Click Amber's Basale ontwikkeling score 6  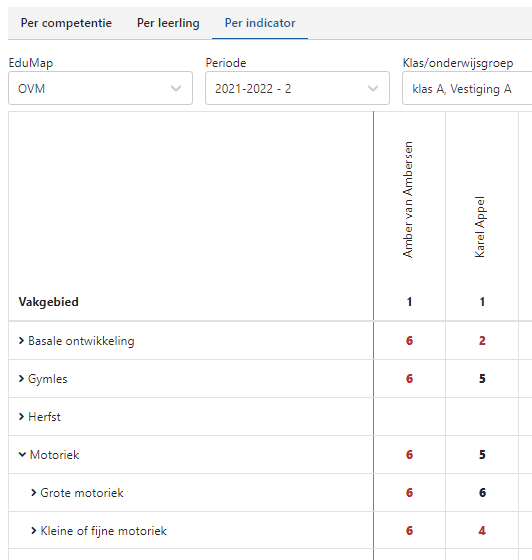[x=409, y=341]
